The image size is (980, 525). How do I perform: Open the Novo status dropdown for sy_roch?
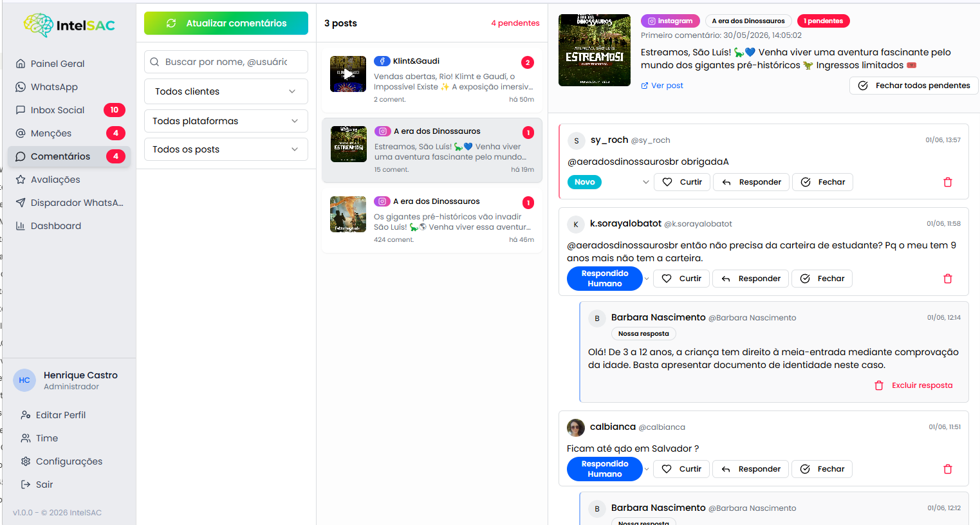pyautogui.click(x=609, y=182)
